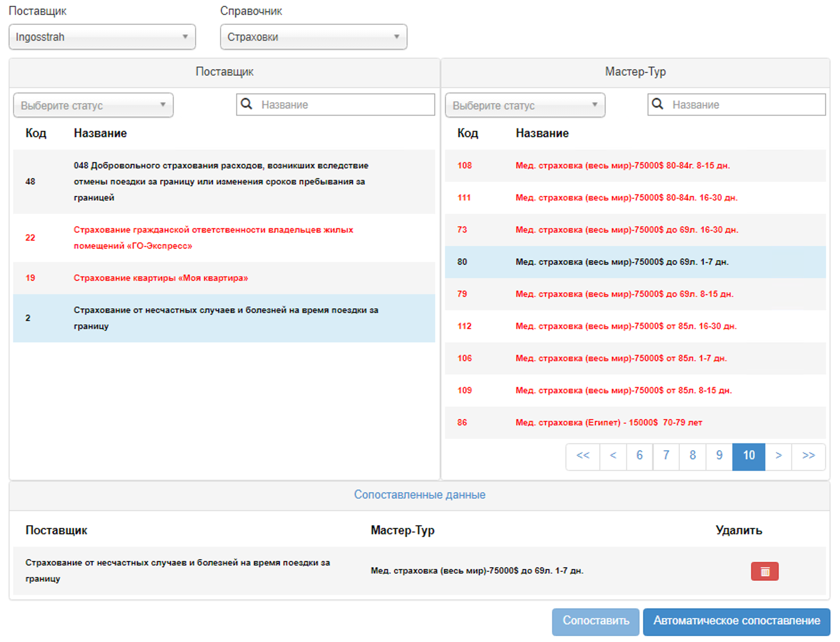The image size is (840, 642).
Task: Go to page 6 in pagination
Action: point(639,456)
